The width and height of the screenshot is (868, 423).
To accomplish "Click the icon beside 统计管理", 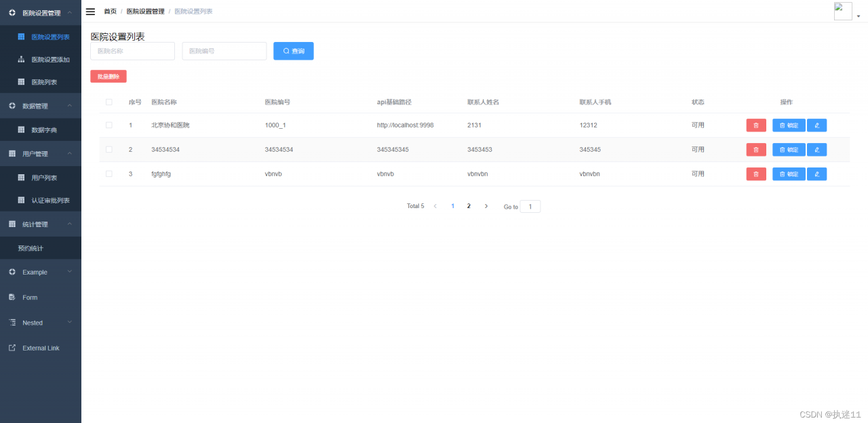I will 12,224.
